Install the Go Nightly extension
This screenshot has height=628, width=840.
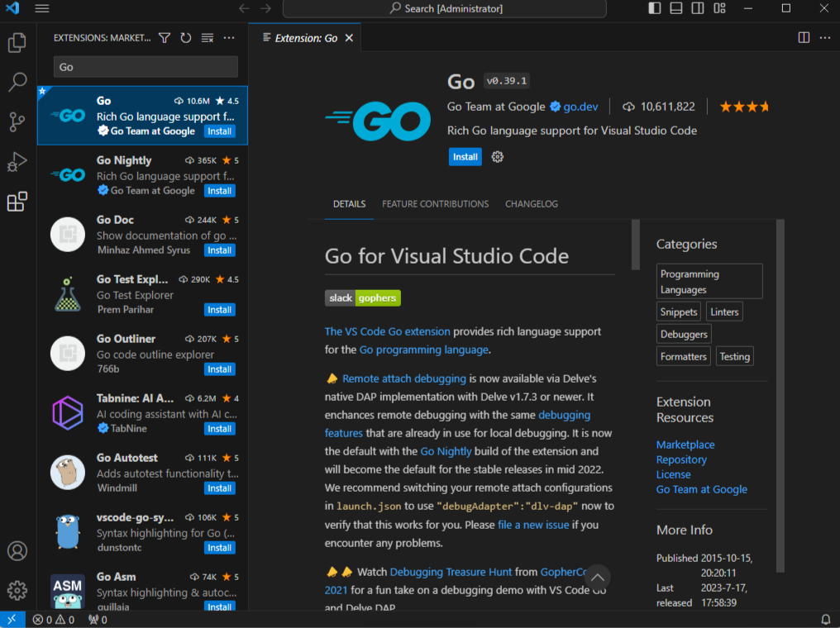pyautogui.click(x=219, y=191)
